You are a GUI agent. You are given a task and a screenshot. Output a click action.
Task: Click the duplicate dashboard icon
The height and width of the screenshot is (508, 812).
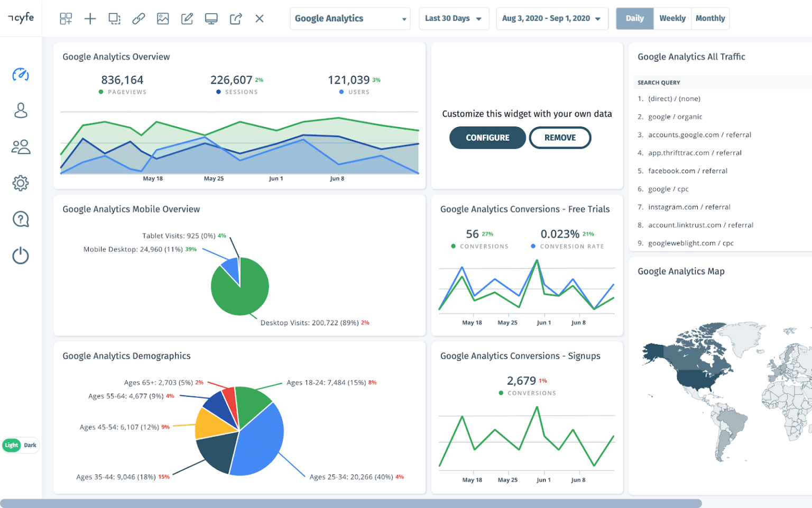tap(114, 19)
